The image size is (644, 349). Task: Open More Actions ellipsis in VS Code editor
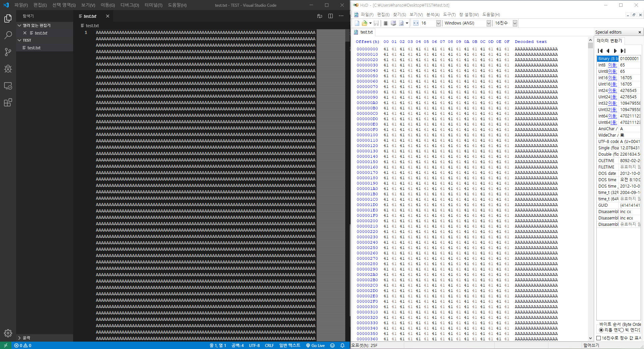pyautogui.click(x=341, y=16)
